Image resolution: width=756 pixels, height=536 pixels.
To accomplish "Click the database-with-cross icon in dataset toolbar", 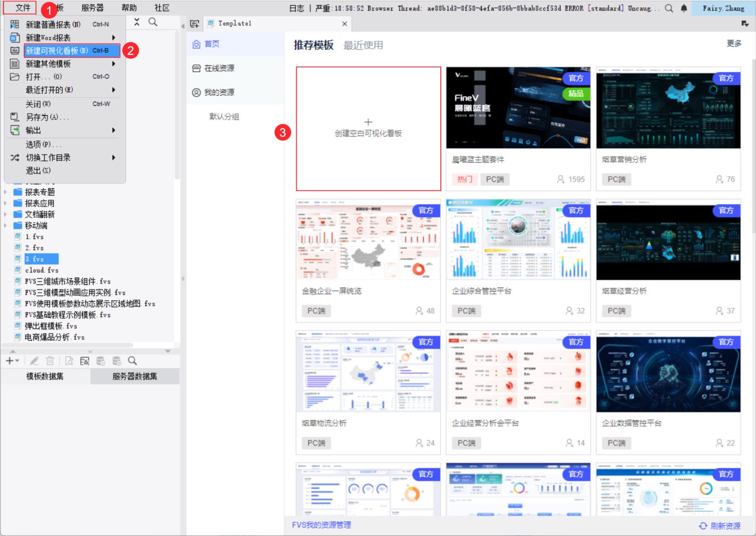I will tap(117, 361).
